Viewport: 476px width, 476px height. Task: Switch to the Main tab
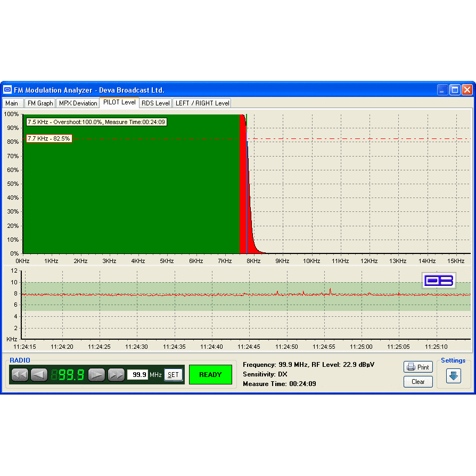[12, 103]
